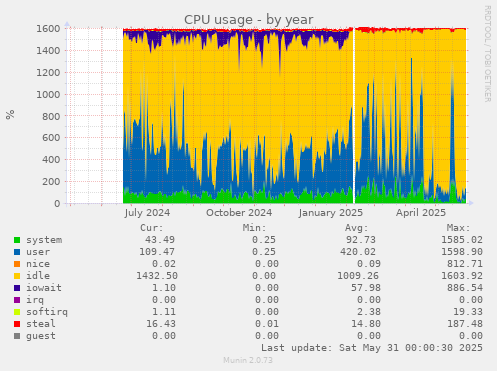Click the 'October 2024' axis label
This screenshot has height=371, width=497.
[239, 213]
